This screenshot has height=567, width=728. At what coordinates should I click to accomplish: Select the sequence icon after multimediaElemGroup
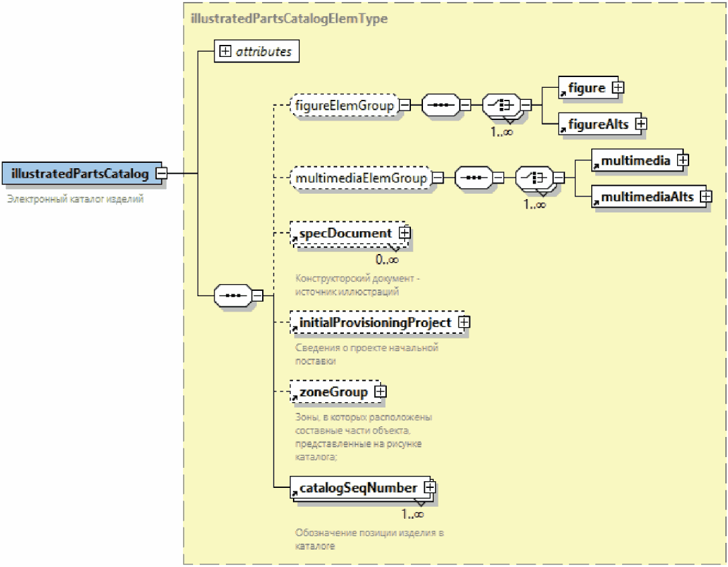473,178
